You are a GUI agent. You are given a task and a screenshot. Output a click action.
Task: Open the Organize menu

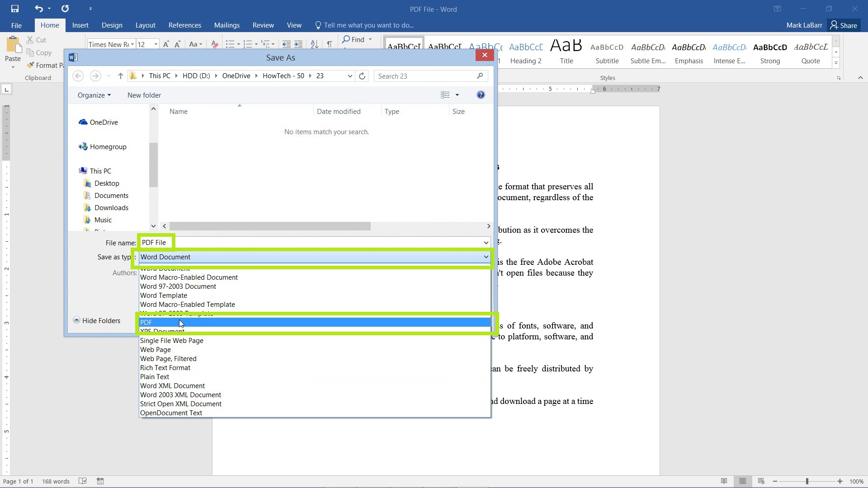[x=94, y=95]
